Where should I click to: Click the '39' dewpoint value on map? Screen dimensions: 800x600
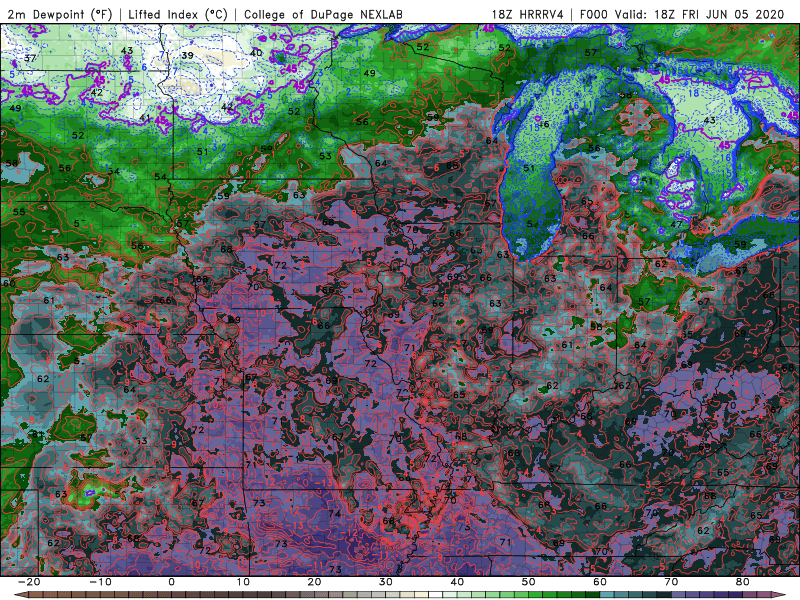pyautogui.click(x=187, y=56)
